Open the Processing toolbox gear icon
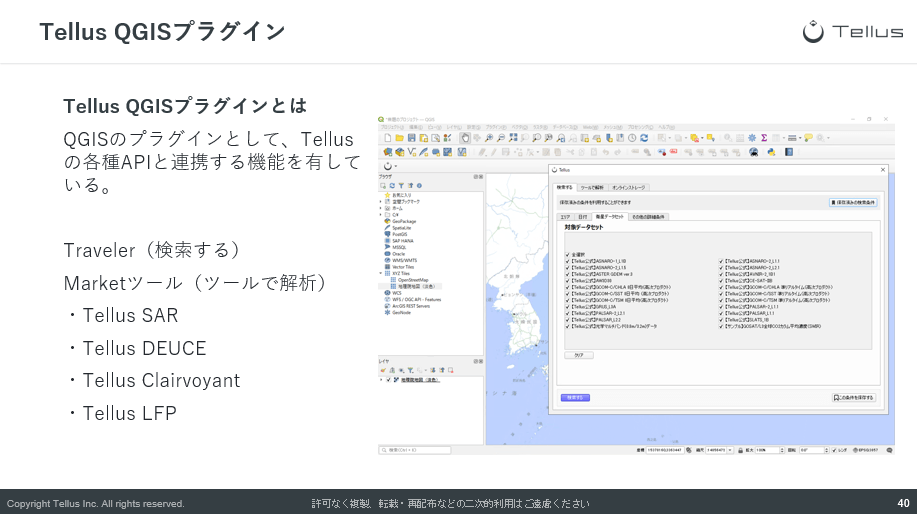917x514 pixels. coord(752,138)
